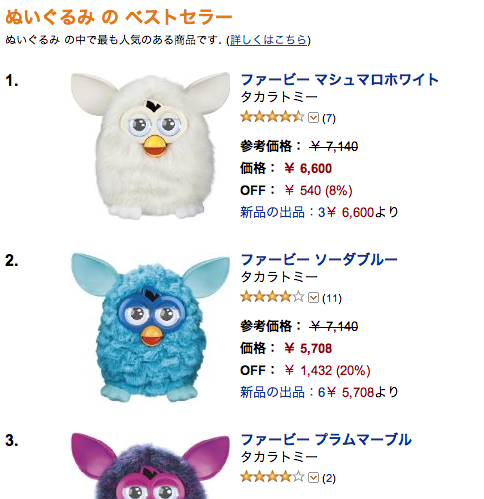The image size is (484, 499).
Task: Click the ¥6,600 price of the white Furby
Action: tap(308, 168)
